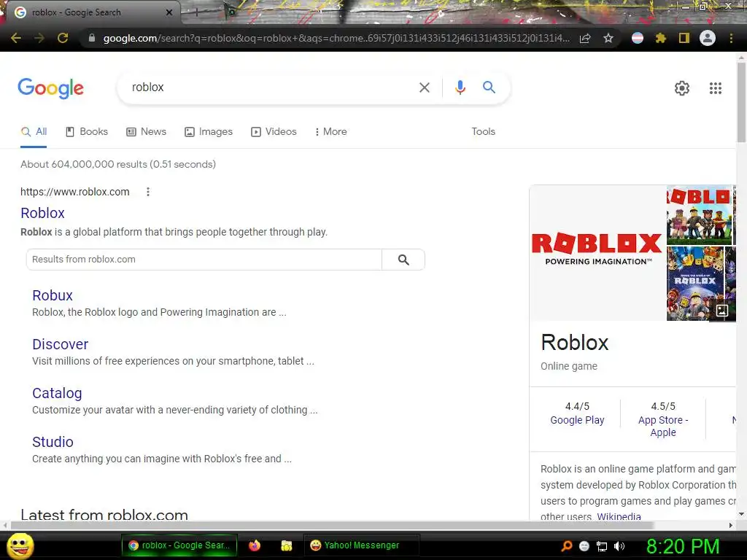Click the smiley start button on taskbar
The height and width of the screenshot is (560, 747).
coord(20,545)
